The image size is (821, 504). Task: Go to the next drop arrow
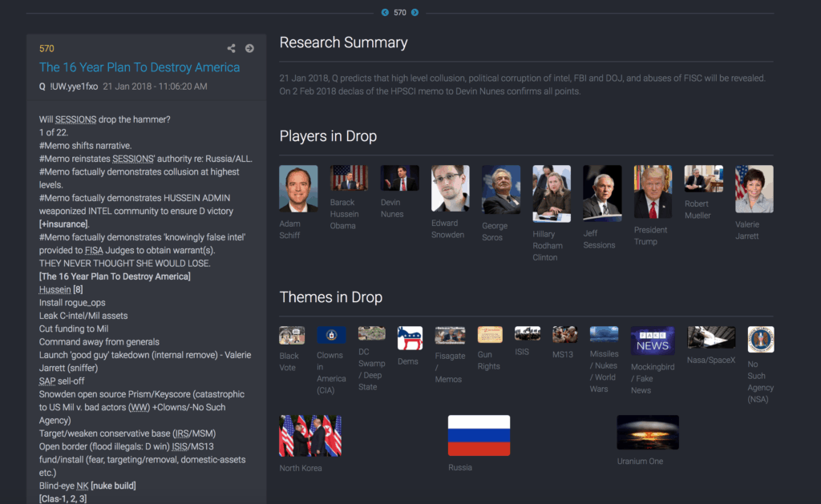(415, 12)
